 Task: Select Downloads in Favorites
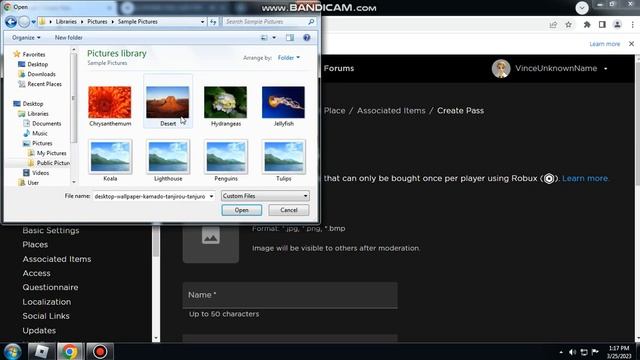[x=41, y=74]
